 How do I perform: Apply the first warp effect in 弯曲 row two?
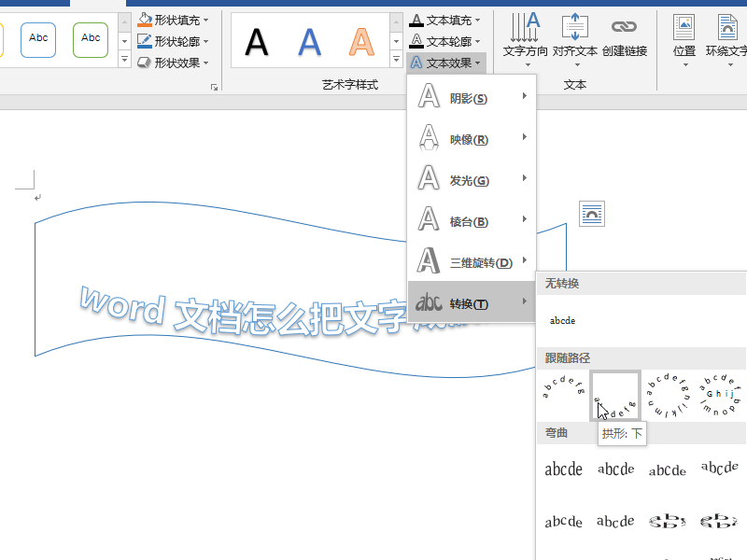(564, 521)
